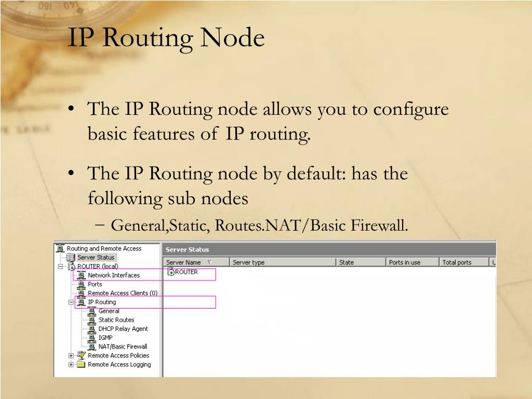Screen dimensions: 532x399
Task: Click the IP Routing node icon
Action: point(81,302)
